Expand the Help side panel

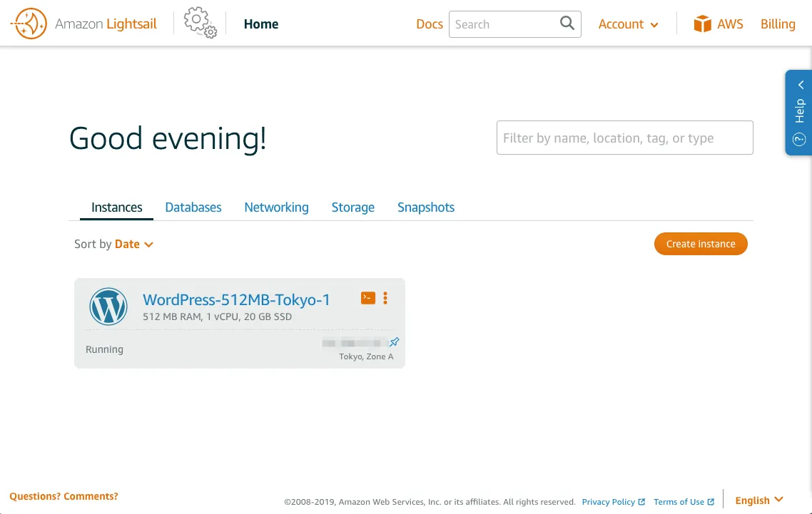799,112
